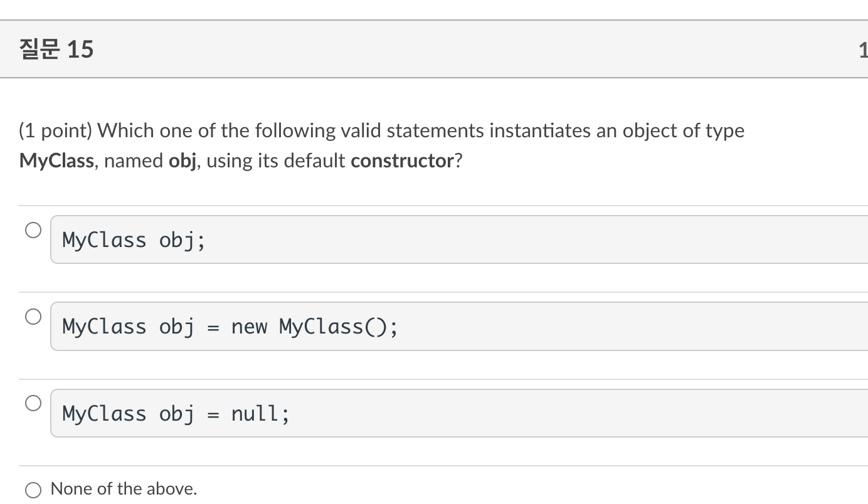Click the word "Which" starting the question
This screenshot has height=504, width=868.
[x=125, y=130]
